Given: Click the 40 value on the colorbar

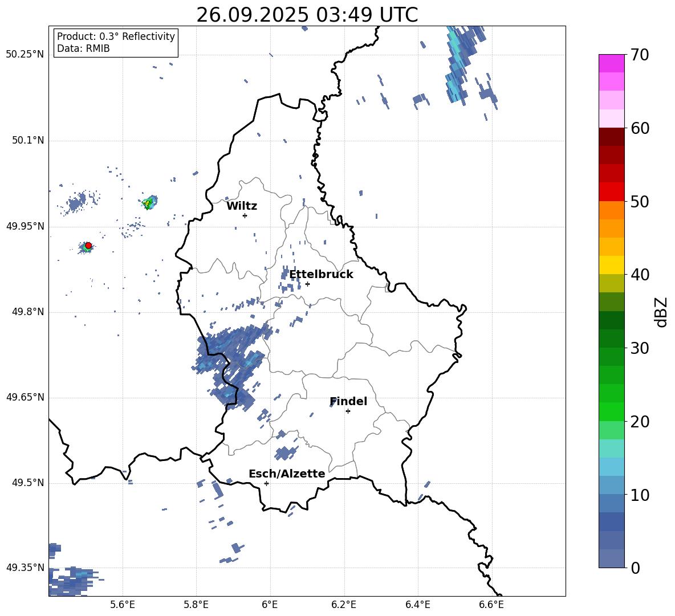Looking at the screenshot, I should coord(639,275).
